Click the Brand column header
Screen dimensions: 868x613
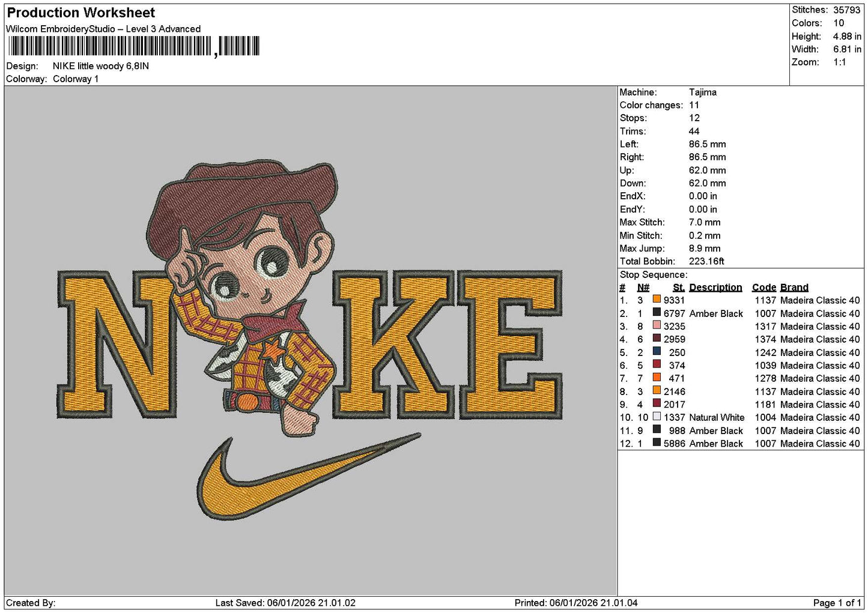pyautogui.click(x=794, y=288)
